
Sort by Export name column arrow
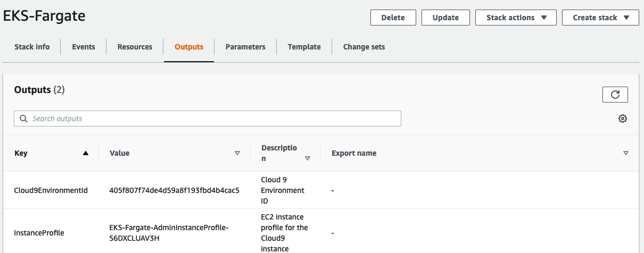pos(626,153)
